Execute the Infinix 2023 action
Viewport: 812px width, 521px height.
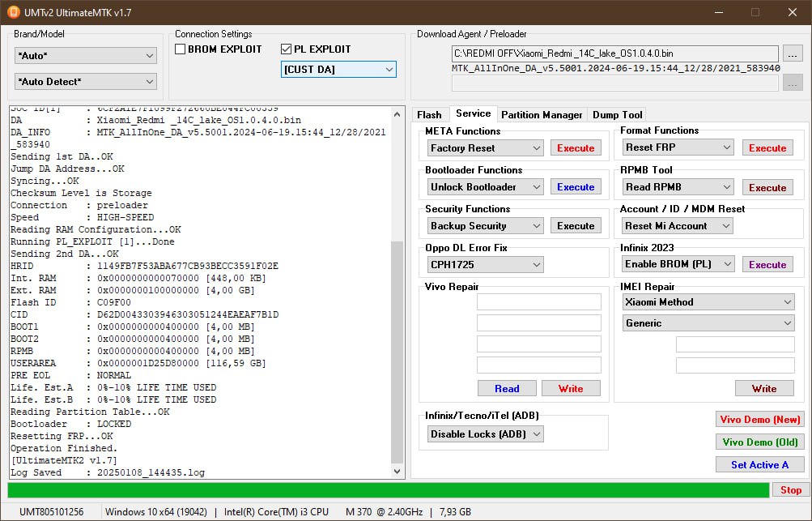point(767,265)
